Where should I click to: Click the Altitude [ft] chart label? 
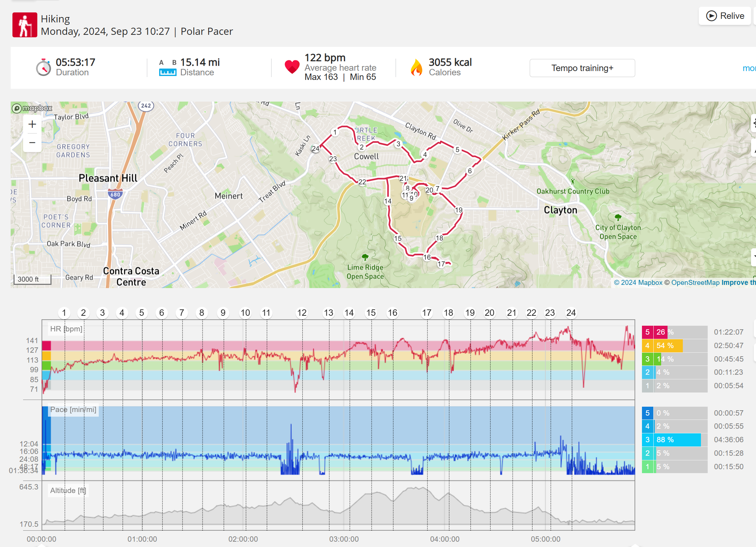click(67, 491)
